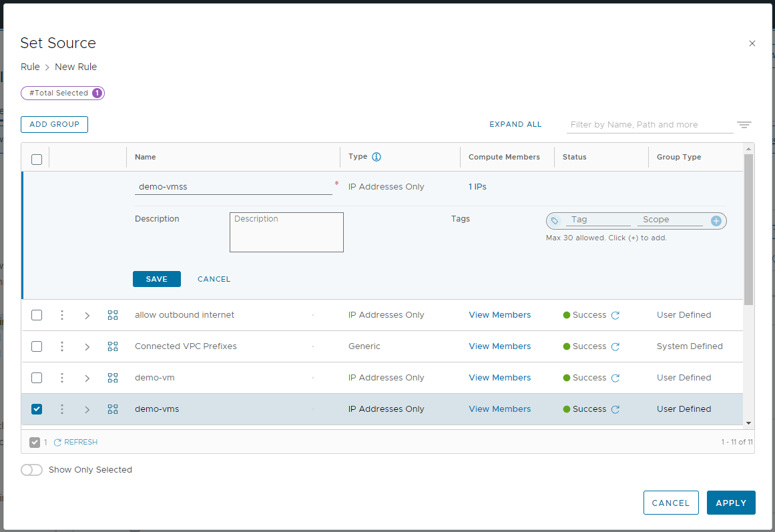View Members of the demo-vm group

click(499, 378)
